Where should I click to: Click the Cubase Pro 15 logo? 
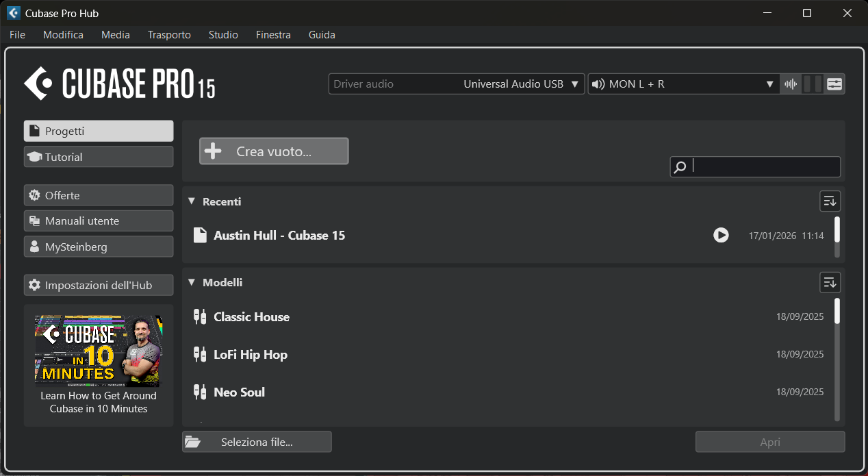coord(120,84)
